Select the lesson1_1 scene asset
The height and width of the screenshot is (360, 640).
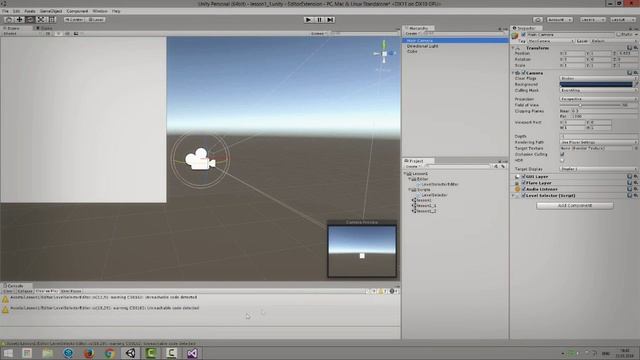click(x=424, y=206)
